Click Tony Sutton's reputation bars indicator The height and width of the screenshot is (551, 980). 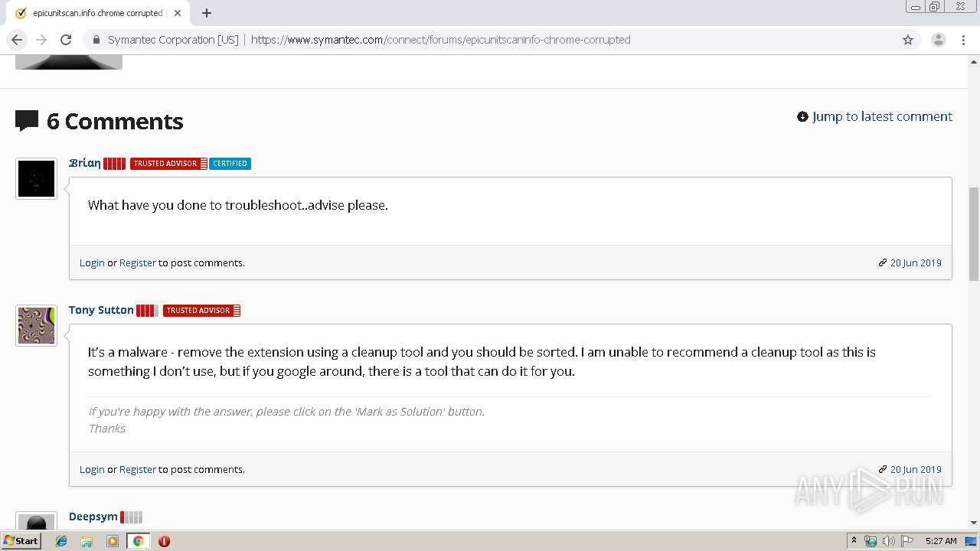click(147, 310)
